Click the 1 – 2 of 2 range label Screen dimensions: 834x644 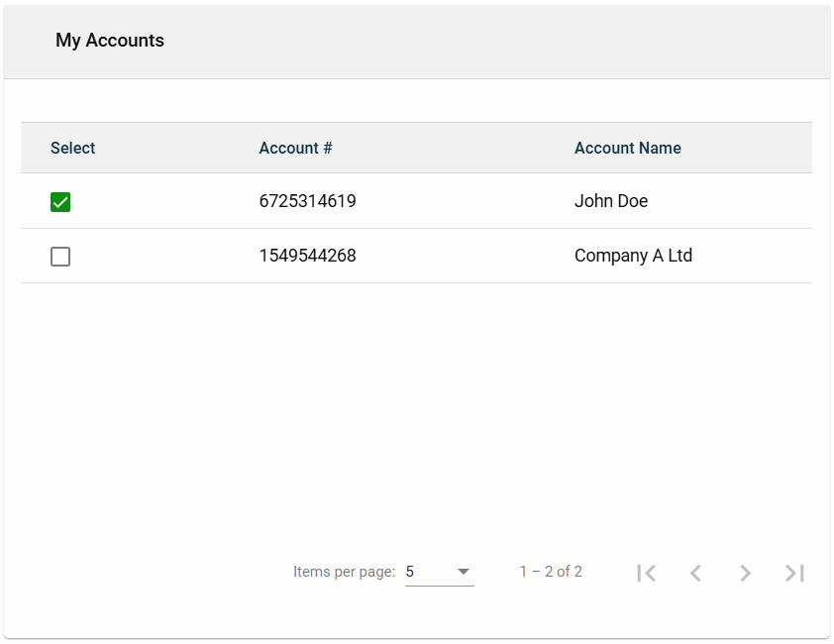click(x=551, y=572)
